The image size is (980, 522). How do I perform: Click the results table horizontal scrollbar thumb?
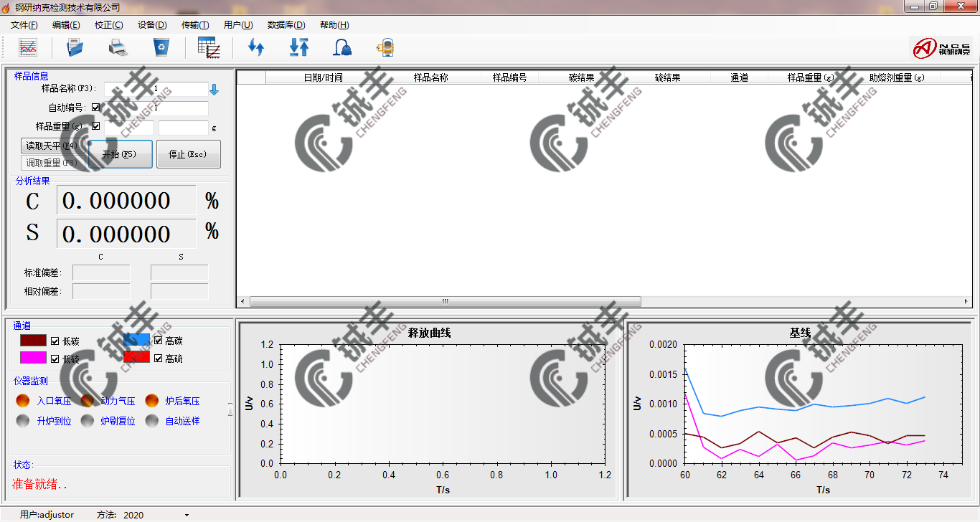(x=445, y=301)
